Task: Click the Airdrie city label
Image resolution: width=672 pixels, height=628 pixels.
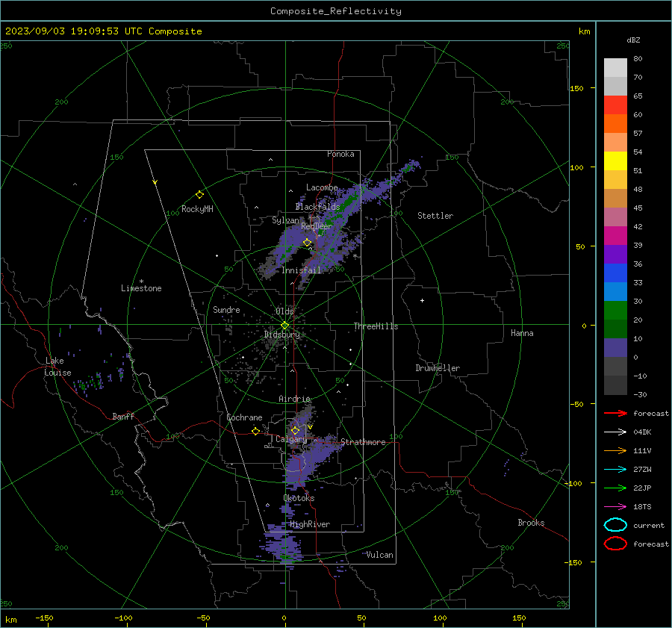Action: click(x=294, y=399)
